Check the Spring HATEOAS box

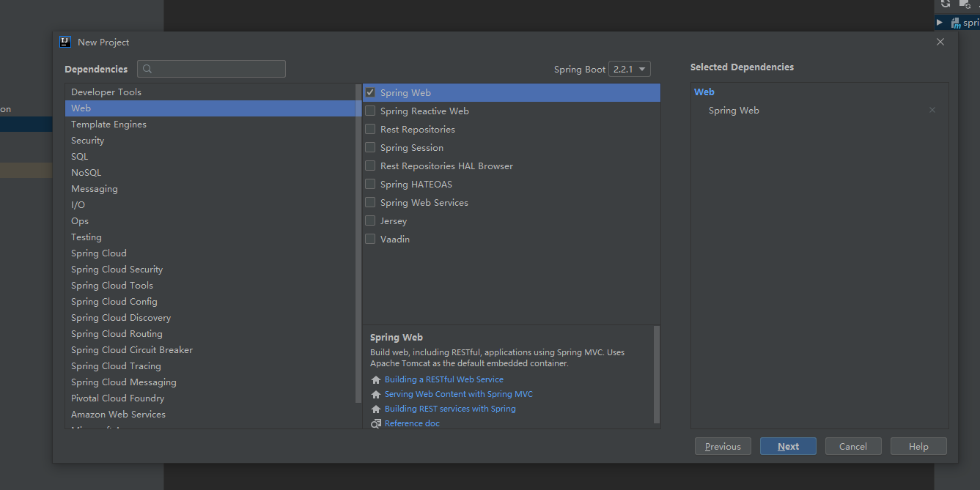click(x=370, y=185)
